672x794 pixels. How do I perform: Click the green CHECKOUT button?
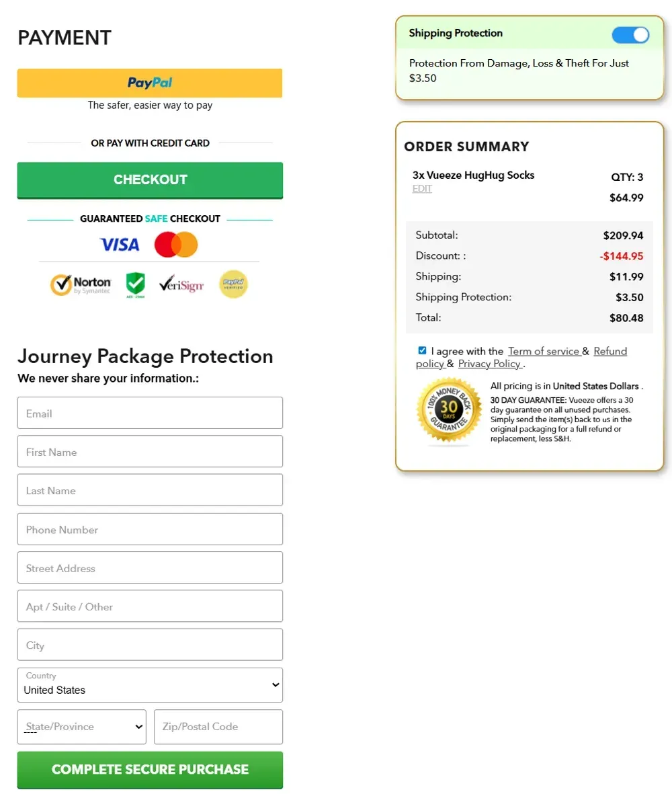coord(149,180)
